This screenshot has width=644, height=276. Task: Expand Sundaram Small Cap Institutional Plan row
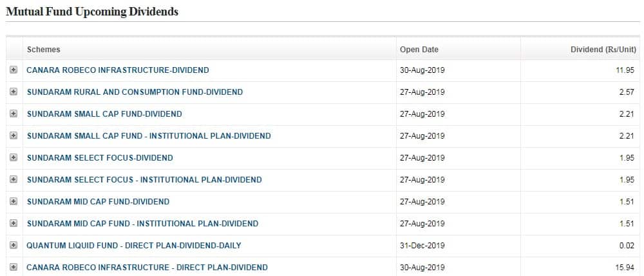coord(14,135)
